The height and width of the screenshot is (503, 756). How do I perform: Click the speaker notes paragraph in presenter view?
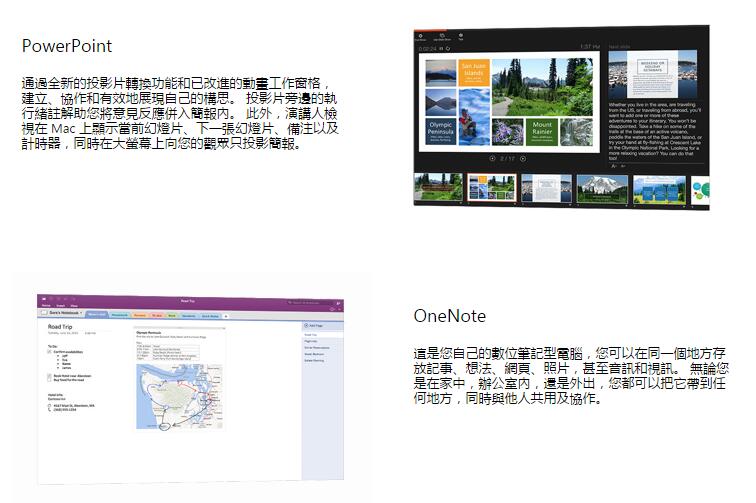click(655, 131)
